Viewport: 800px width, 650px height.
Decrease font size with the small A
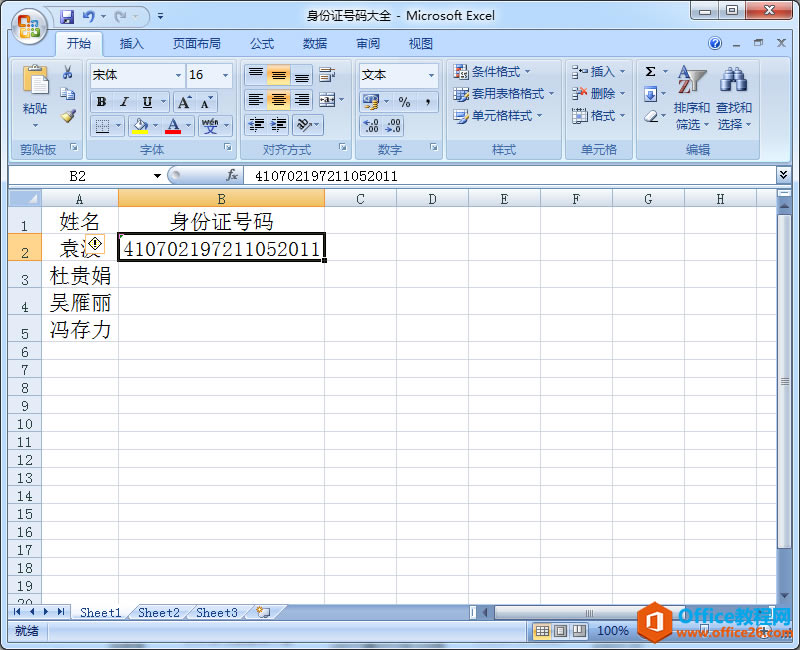(x=206, y=102)
